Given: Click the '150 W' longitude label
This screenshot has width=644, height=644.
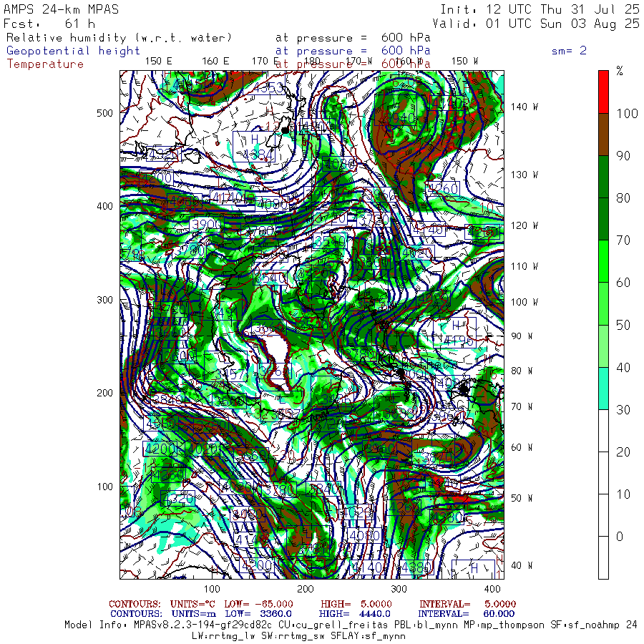Looking at the screenshot, I should (465, 62).
